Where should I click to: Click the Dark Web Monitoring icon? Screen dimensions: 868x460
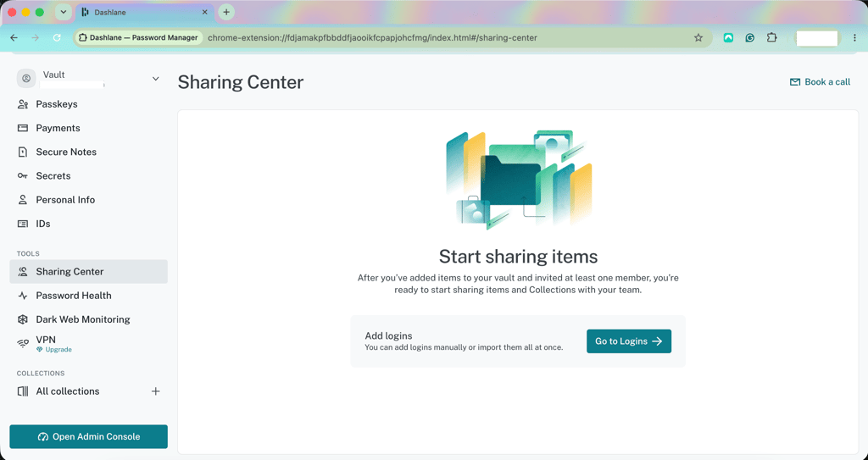[23, 319]
